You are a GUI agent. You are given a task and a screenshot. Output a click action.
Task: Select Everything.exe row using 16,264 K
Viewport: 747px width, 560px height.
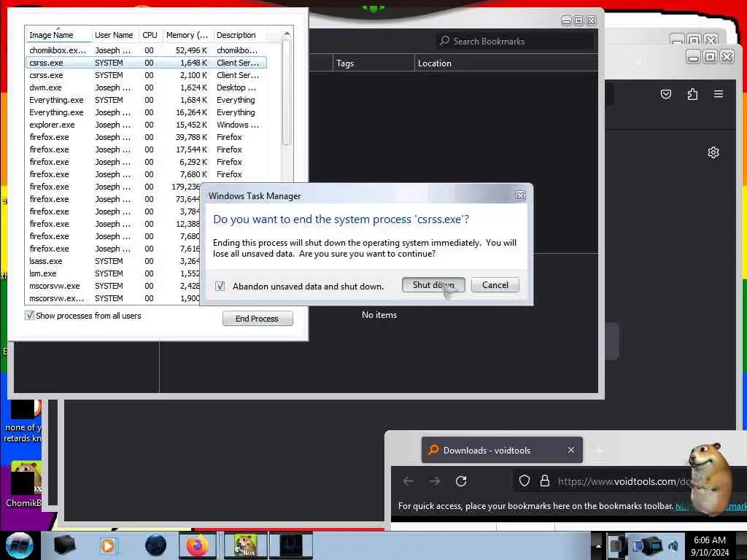coord(146,112)
